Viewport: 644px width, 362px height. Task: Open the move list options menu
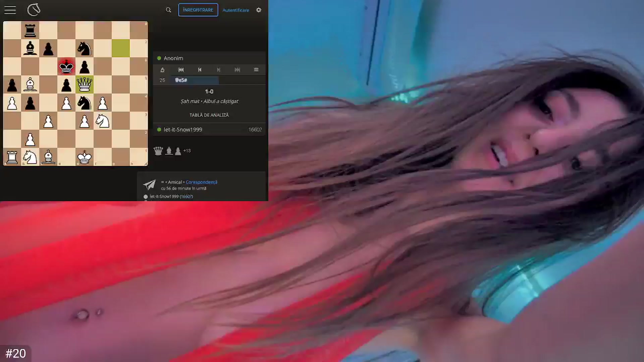point(256,70)
